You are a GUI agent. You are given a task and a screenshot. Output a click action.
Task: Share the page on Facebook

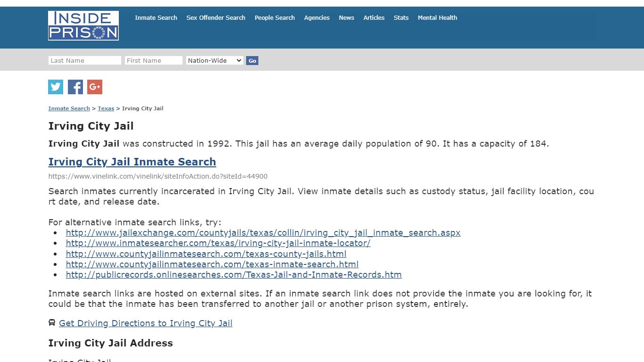click(x=75, y=87)
